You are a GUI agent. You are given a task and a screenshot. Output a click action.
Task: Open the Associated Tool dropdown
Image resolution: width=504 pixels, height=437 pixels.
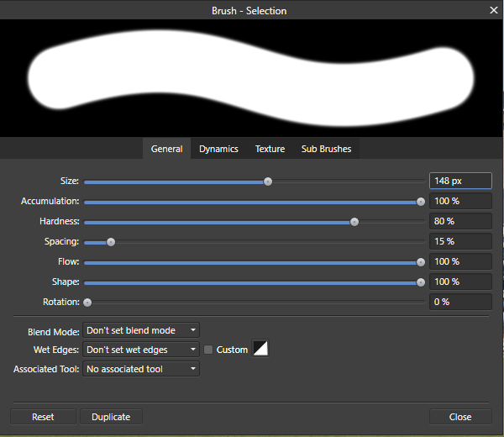click(x=141, y=369)
